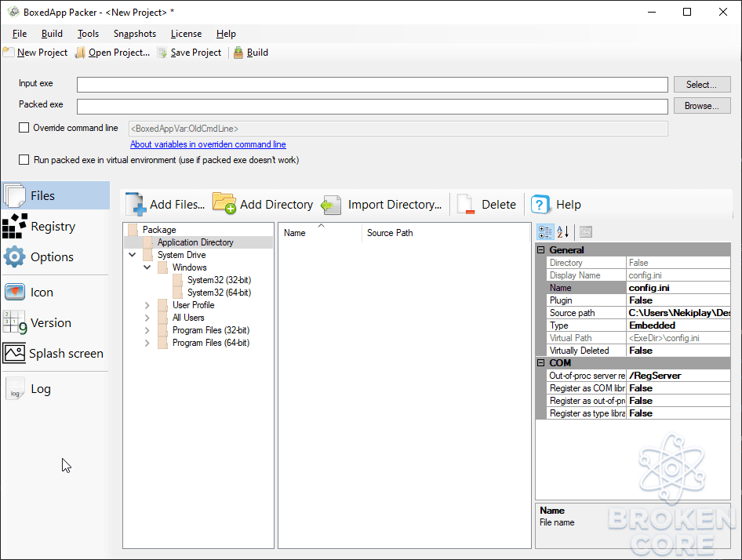Open Help in the files toolbar

(556, 205)
